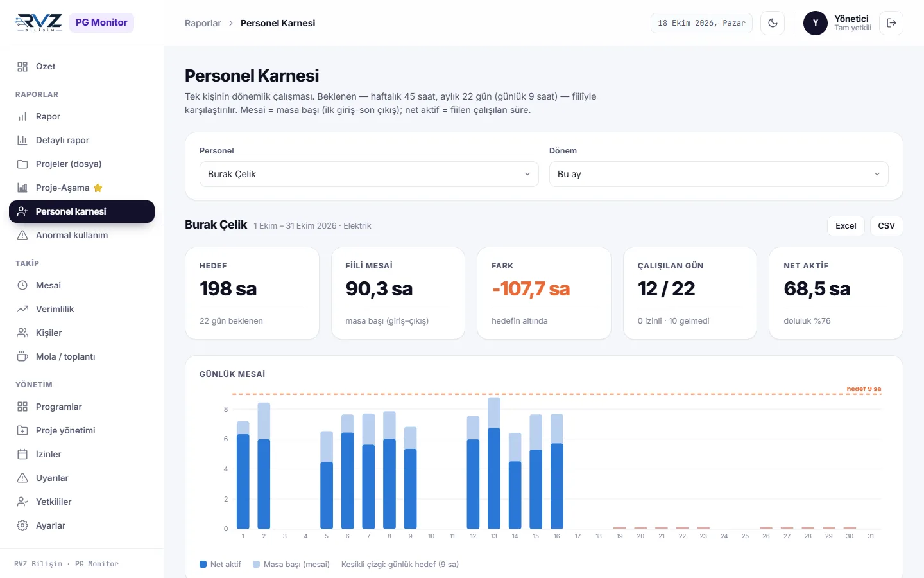Click the 0 izinli · 10 gelmedi text
Screen dimensions: 924x578
673,321
